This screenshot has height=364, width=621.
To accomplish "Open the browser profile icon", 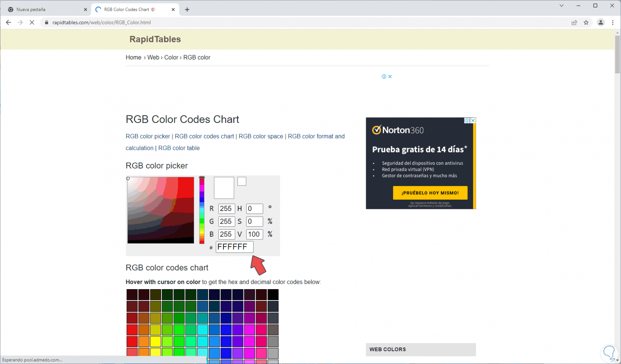I will tap(601, 23).
